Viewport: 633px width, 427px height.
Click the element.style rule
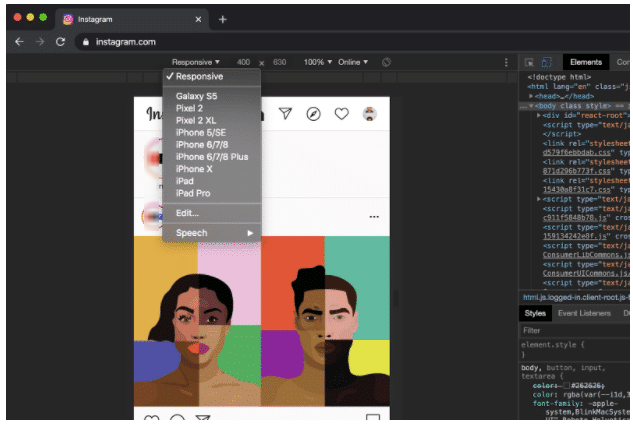[552, 345]
